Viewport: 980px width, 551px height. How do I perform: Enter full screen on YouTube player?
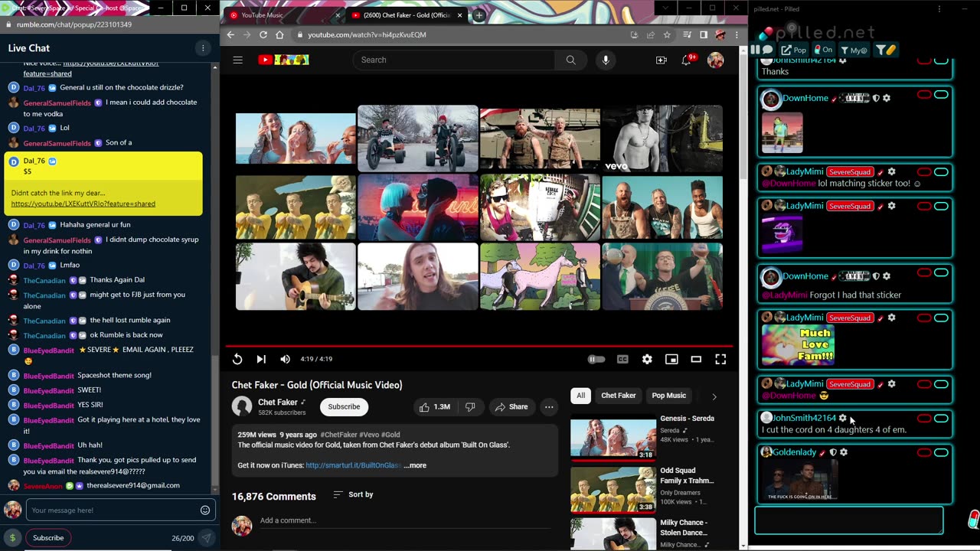tap(720, 359)
